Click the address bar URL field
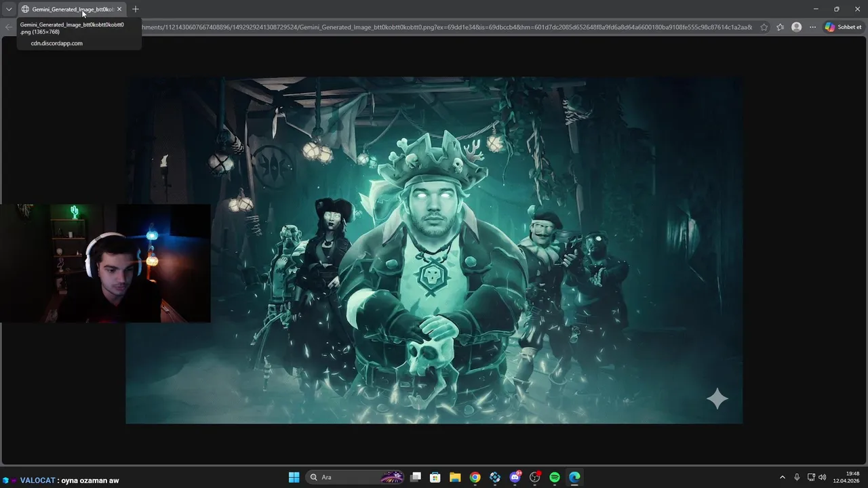Image resolution: width=868 pixels, height=488 pixels. tap(448, 27)
